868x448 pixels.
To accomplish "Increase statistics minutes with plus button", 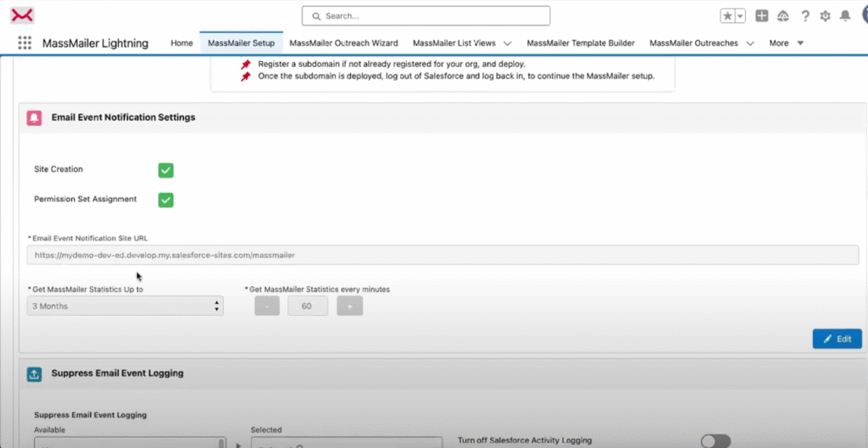I will pyautogui.click(x=350, y=306).
